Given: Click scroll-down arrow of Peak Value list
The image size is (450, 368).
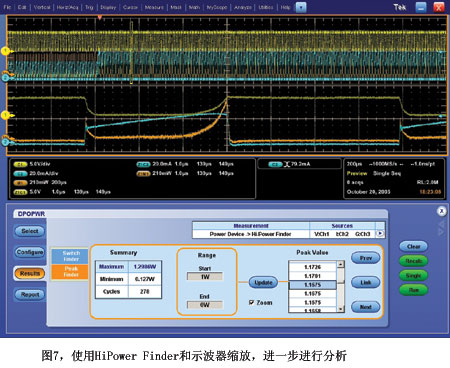Looking at the screenshot, I should (x=340, y=309).
